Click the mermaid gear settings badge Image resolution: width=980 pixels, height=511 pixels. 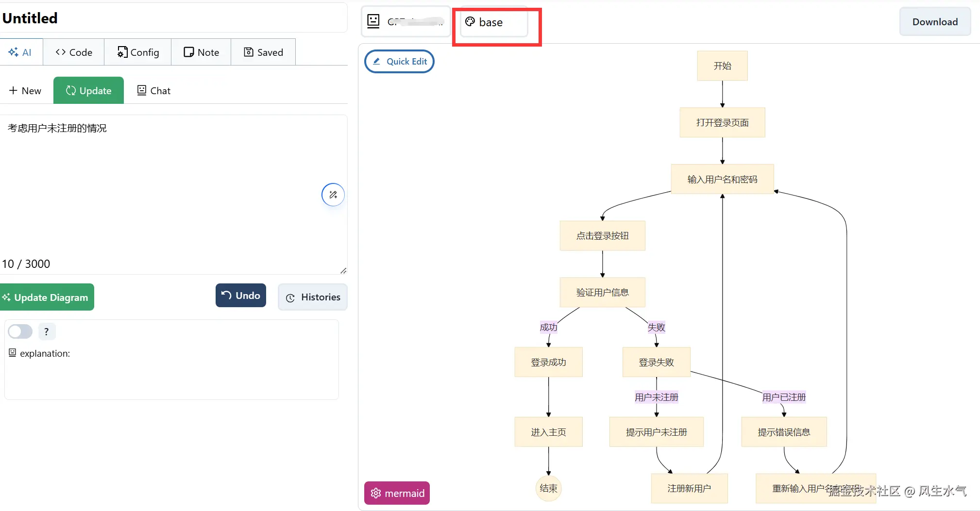[x=397, y=493]
